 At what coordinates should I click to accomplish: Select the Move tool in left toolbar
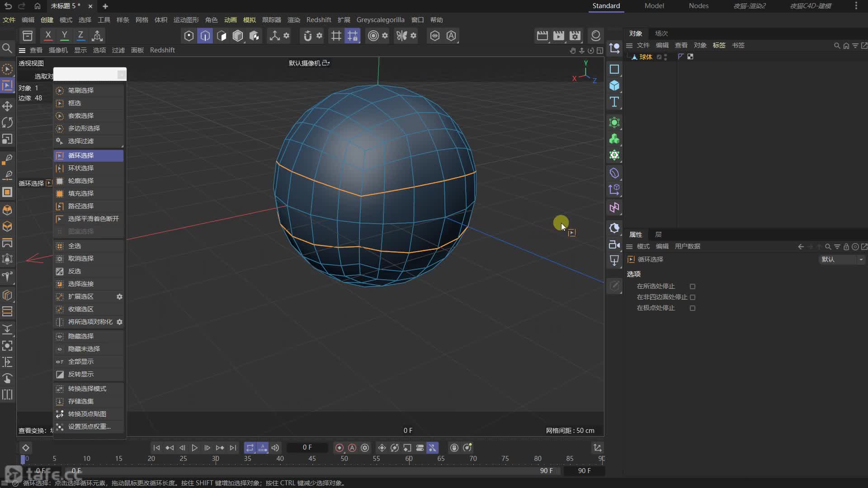click(7, 106)
